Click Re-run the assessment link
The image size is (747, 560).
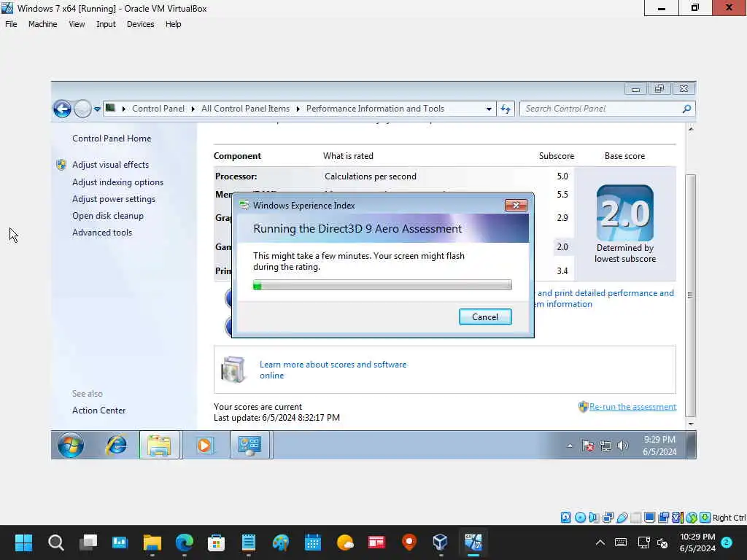point(632,407)
